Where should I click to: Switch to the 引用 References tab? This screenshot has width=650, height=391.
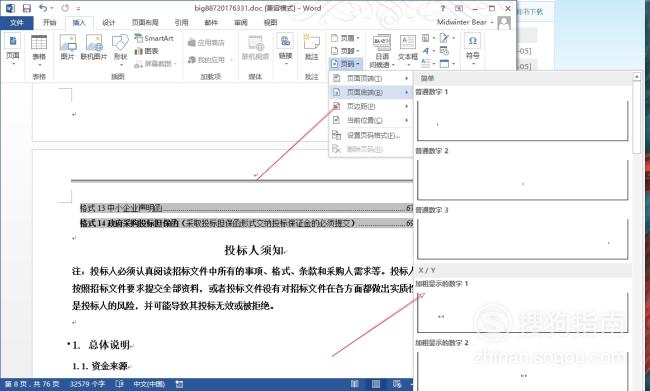(x=181, y=23)
